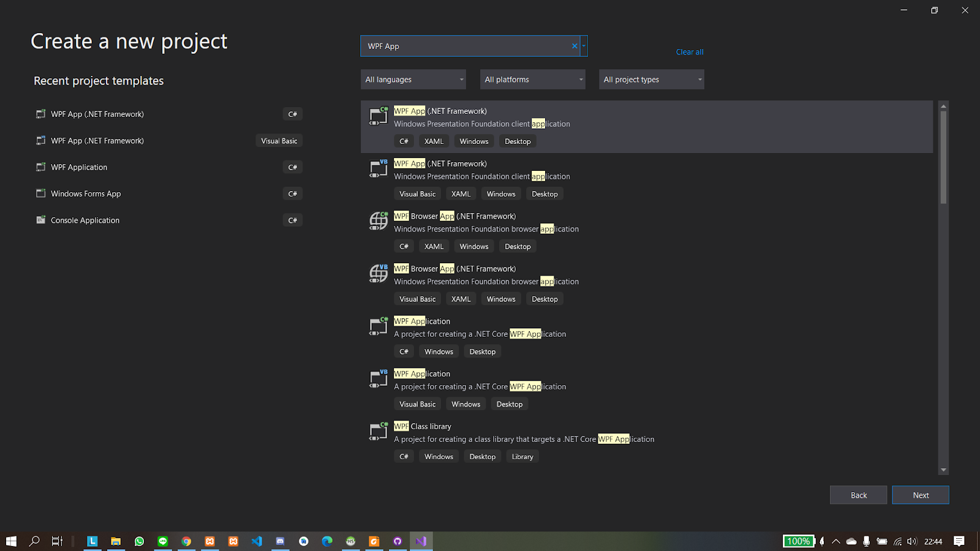The height and width of the screenshot is (551, 980).
Task: Click the taskbar clock showing 22:44
Action: click(933, 541)
